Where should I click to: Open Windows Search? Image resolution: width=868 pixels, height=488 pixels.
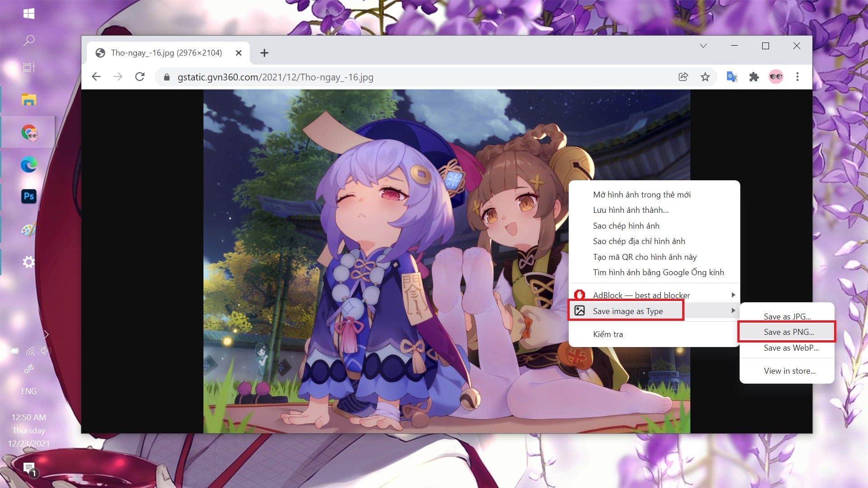(x=29, y=40)
